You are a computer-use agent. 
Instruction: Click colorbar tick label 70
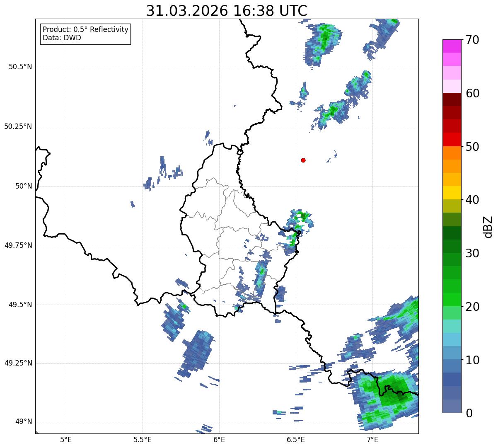tap(472, 40)
